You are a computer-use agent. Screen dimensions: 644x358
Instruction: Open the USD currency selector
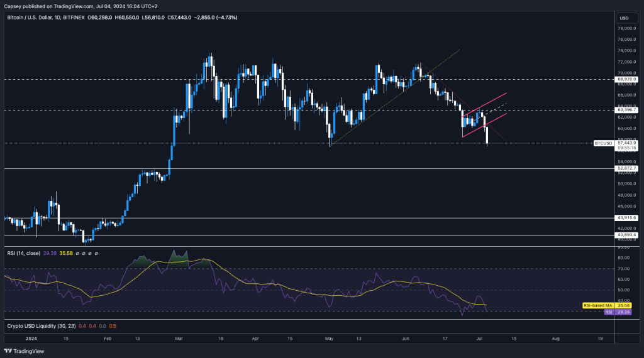click(x=626, y=18)
